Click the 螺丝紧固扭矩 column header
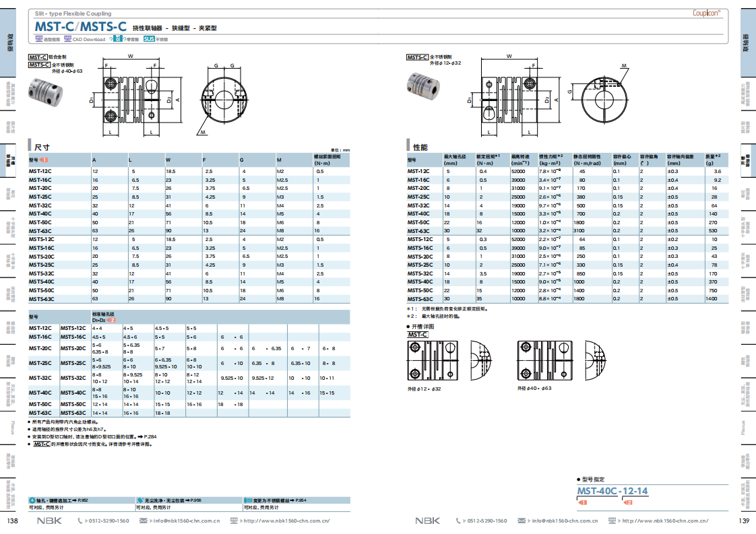The height and width of the screenshot is (534, 756). [332, 160]
